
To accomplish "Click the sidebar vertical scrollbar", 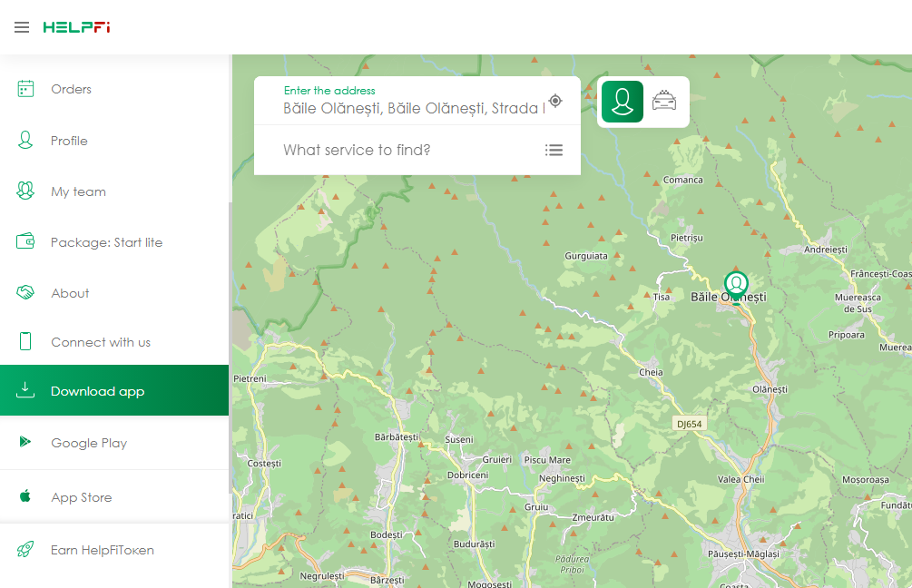I will click(230, 345).
